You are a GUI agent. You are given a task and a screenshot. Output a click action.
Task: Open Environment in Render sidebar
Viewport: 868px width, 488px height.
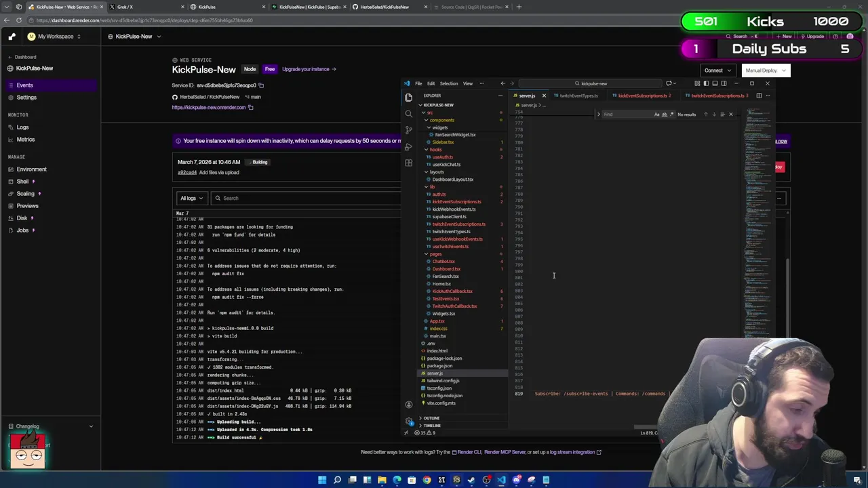point(31,169)
